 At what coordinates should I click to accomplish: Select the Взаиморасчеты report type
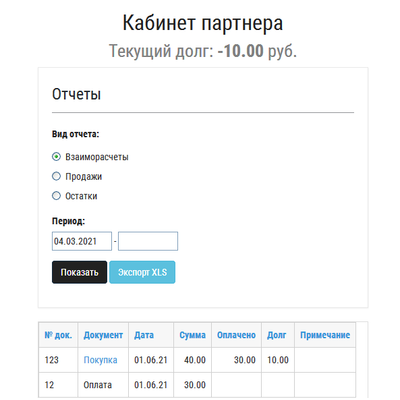tap(56, 157)
